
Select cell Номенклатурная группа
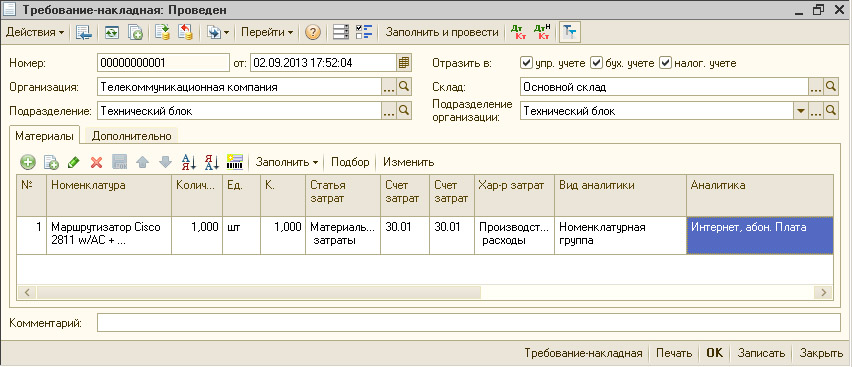tap(620, 235)
